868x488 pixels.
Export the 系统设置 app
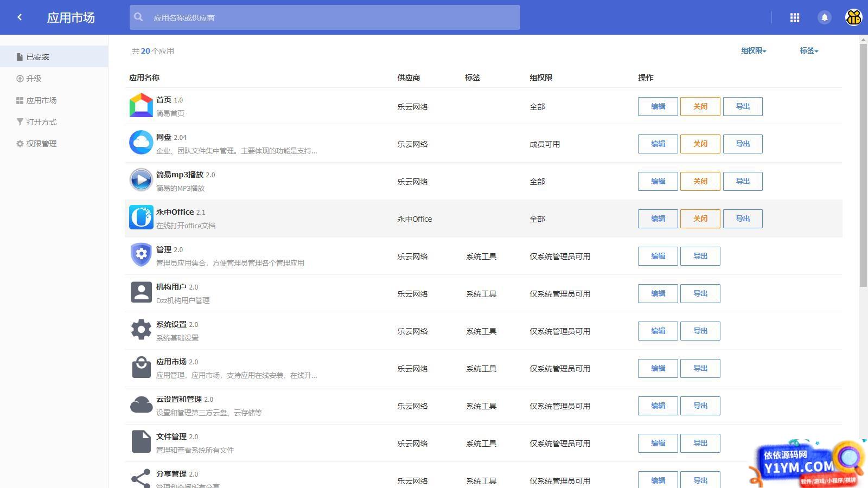700,331
